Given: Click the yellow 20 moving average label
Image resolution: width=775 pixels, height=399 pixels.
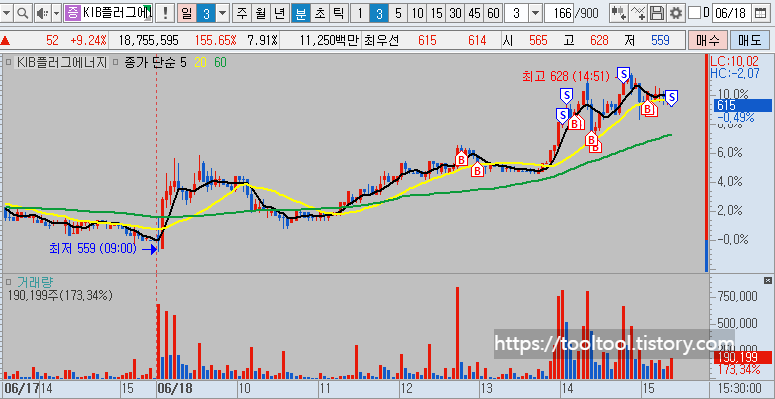Looking at the screenshot, I should pyautogui.click(x=200, y=62).
